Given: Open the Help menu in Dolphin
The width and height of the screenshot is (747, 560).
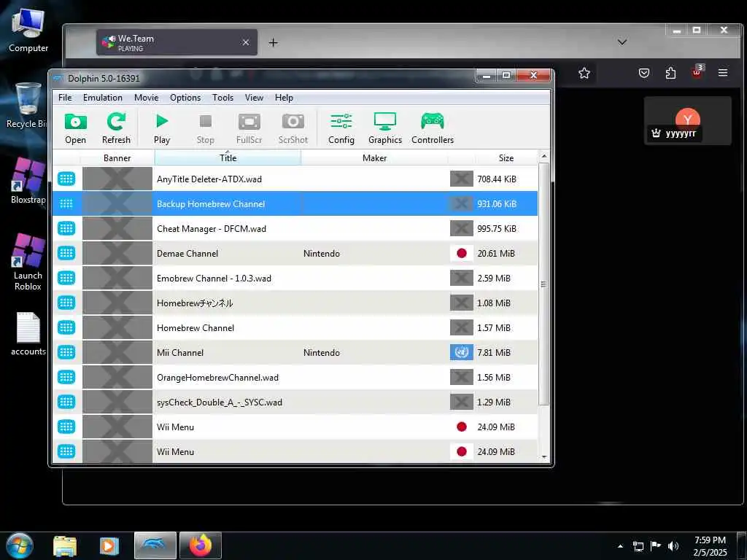Looking at the screenshot, I should pos(284,98).
